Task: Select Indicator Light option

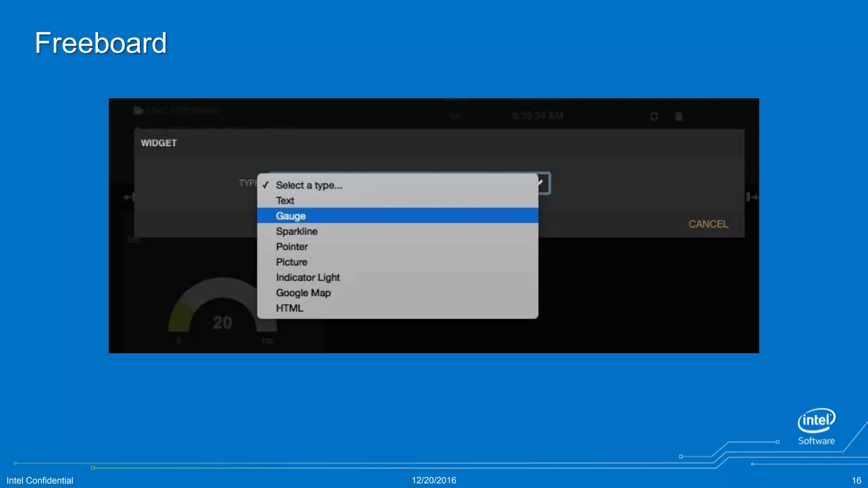Action: click(x=398, y=277)
